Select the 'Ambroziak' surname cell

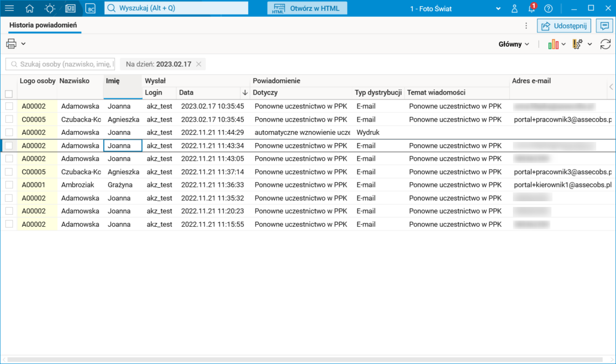(81, 185)
